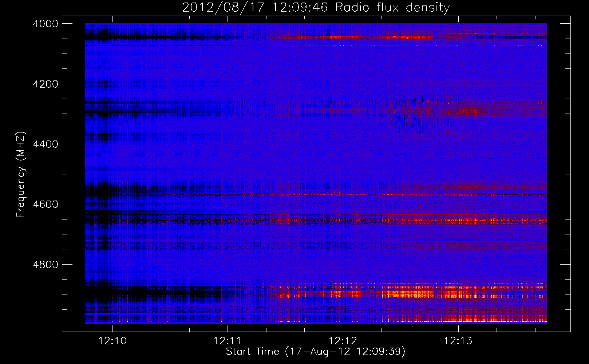Image resolution: width=589 pixels, height=364 pixels.
Task: Click the 12:12 time axis label
Action: click(x=343, y=341)
